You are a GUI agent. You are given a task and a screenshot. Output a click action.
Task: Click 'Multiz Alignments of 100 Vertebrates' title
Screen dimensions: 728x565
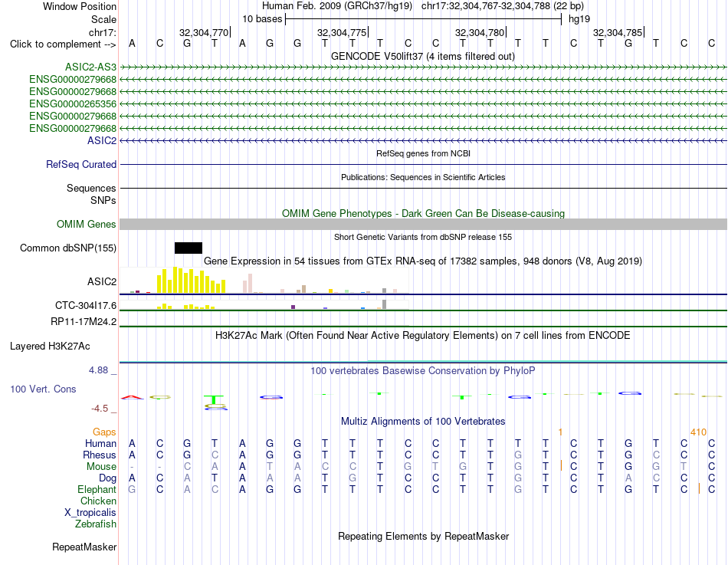pyautogui.click(x=423, y=422)
